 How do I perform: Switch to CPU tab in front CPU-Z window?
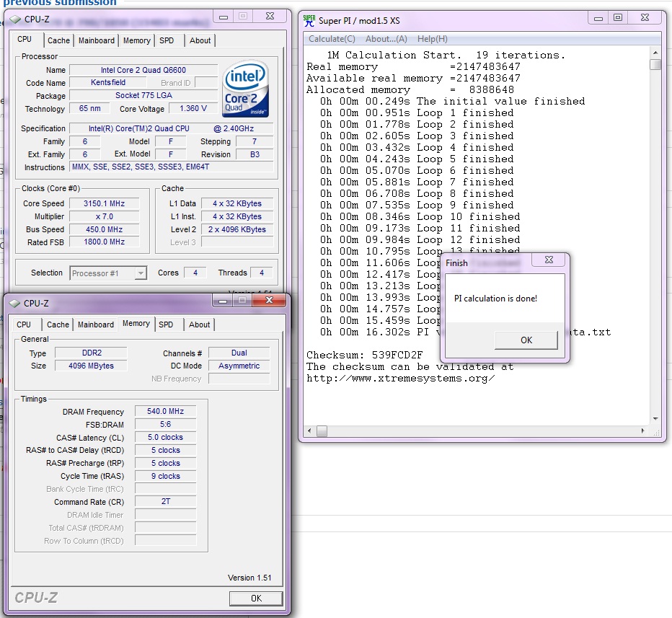tap(24, 325)
